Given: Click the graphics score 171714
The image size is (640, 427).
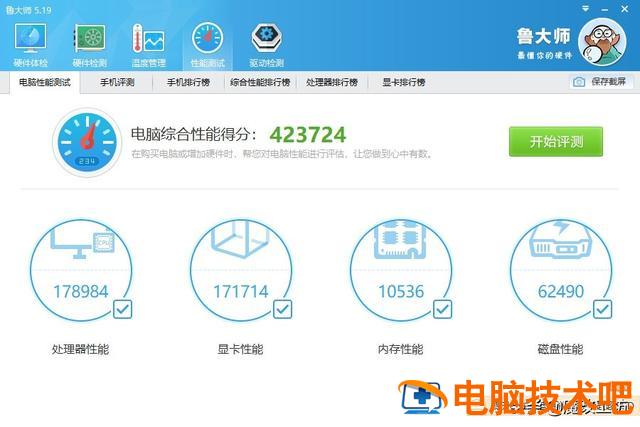Looking at the screenshot, I should click(x=241, y=291).
